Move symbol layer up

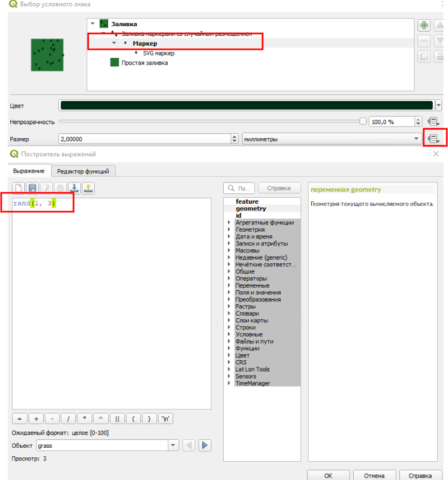pos(439,25)
